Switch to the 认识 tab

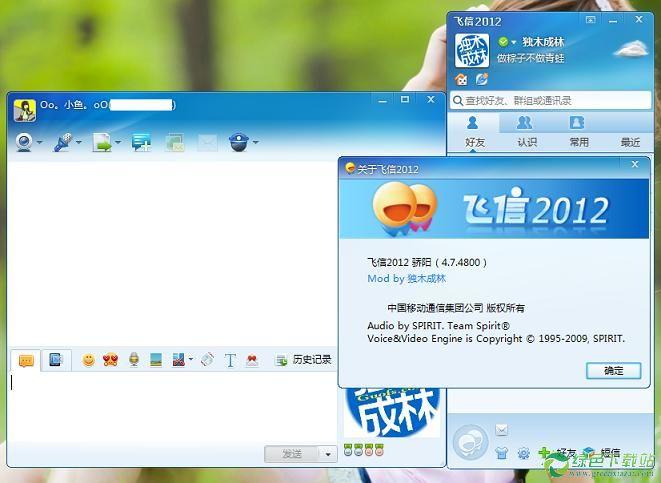click(526, 132)
